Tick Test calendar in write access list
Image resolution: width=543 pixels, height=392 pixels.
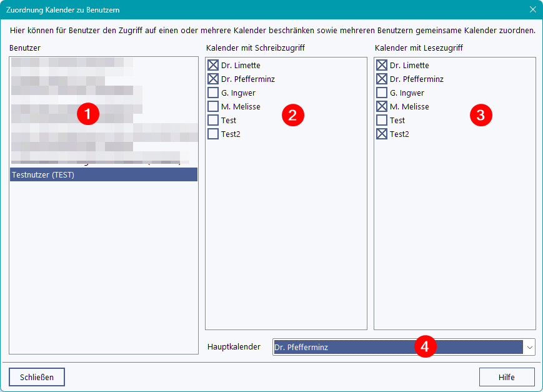point(213,120)
